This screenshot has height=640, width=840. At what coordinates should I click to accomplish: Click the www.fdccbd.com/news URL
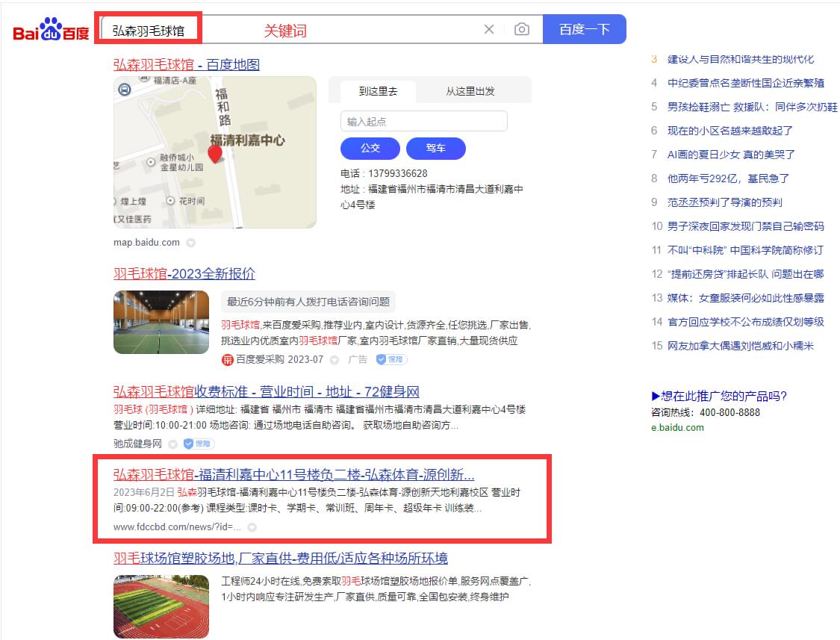click(177, 527)
